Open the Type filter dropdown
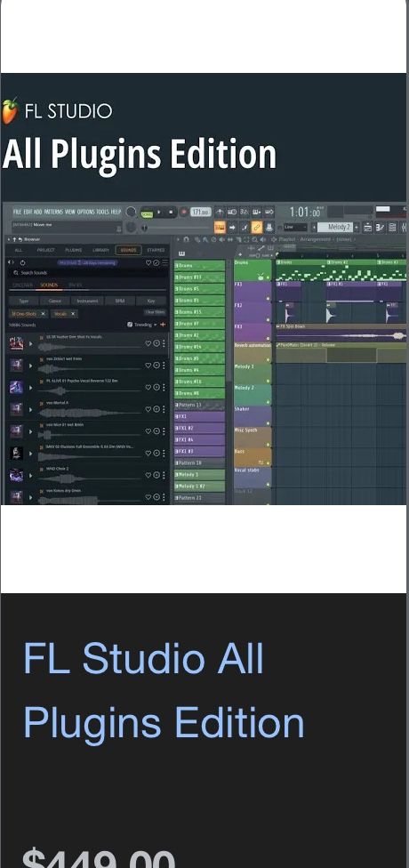Image resolution: width=409 pixels, height=868 pixels. [x=24, y=301]
